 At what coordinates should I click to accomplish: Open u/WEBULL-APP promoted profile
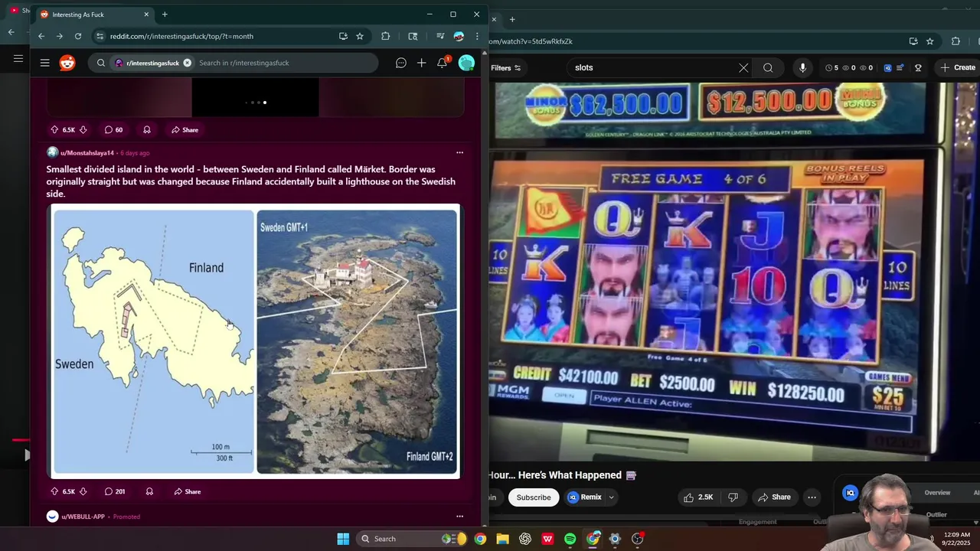click(x=83, y=517)
